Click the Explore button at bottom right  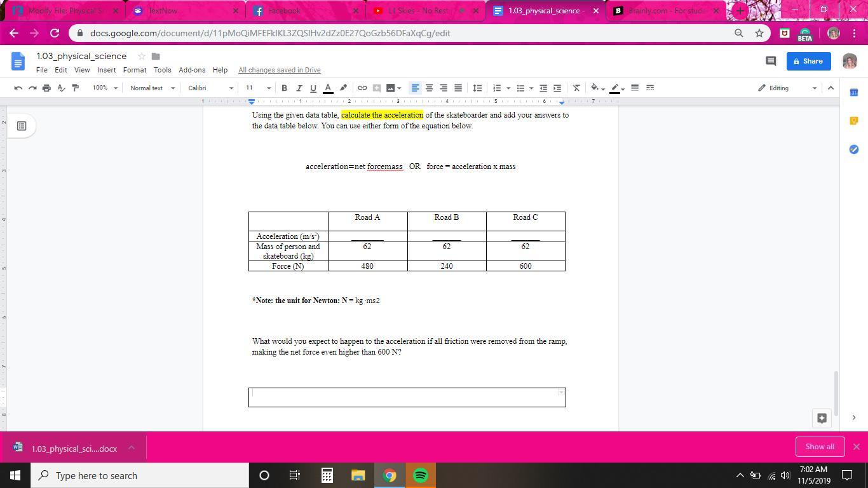pyautogui.click(x=822, y=417)
